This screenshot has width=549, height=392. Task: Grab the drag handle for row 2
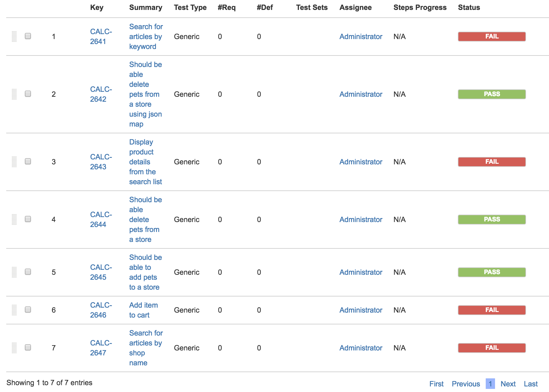(14, 94)
